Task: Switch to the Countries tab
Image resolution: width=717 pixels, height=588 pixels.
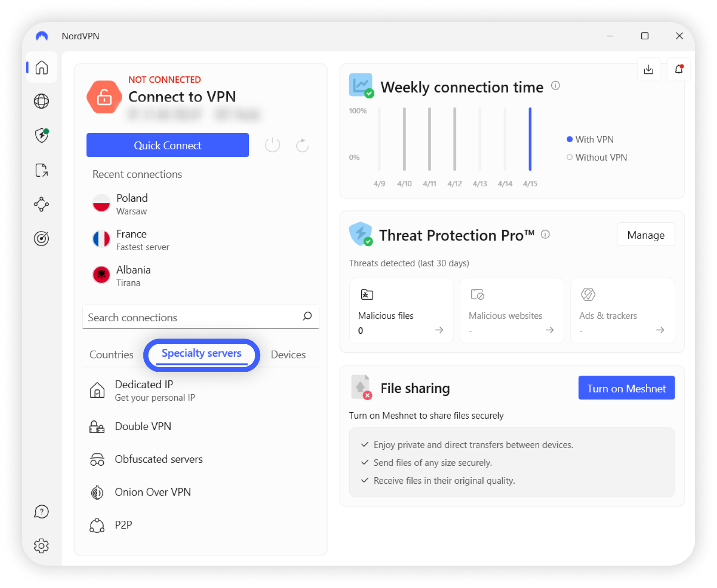Action: [x=112, y=355]
